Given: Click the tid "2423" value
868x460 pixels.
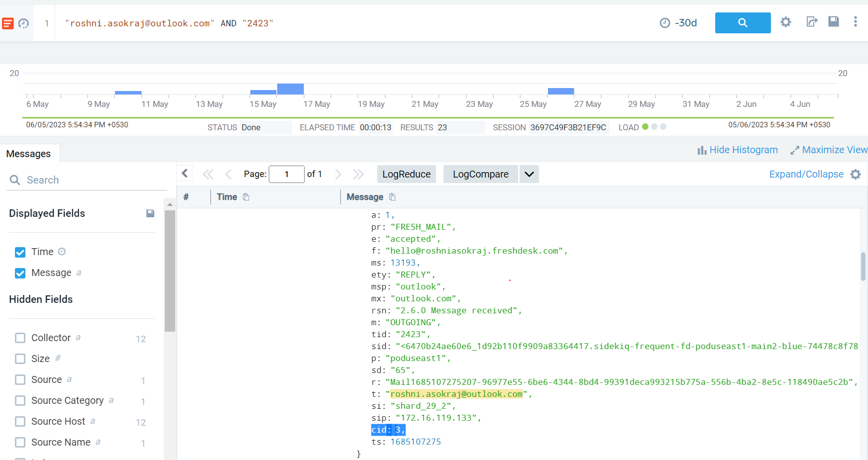Looking at the screenshot, I should (411, 334).
